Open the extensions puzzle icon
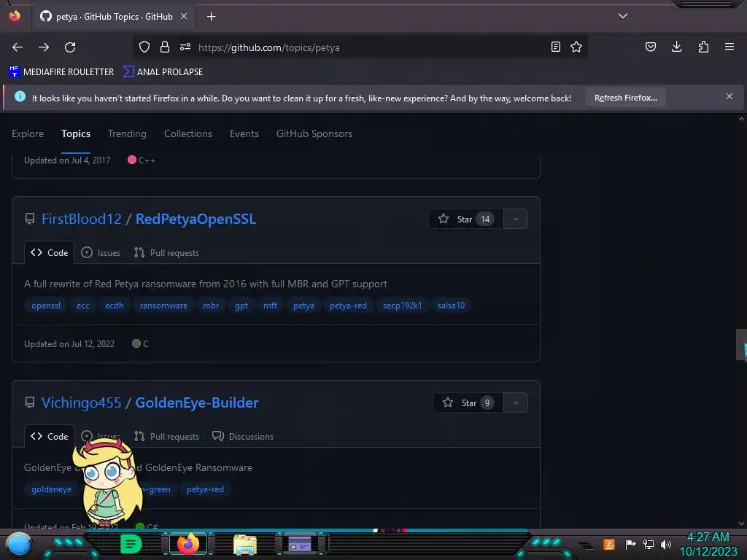747x560 pixels. [x=703, y=47]
